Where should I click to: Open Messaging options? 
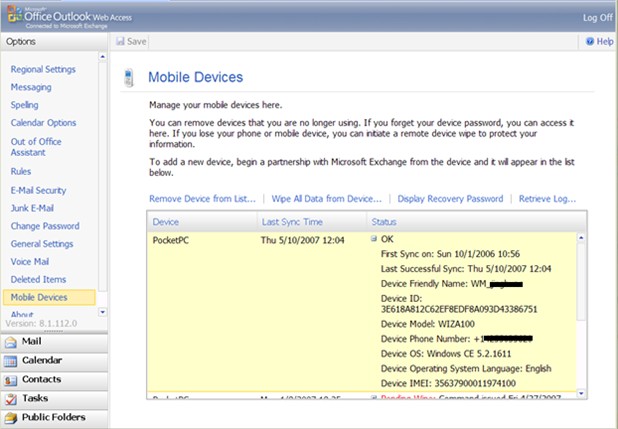[x=31, y=87]
